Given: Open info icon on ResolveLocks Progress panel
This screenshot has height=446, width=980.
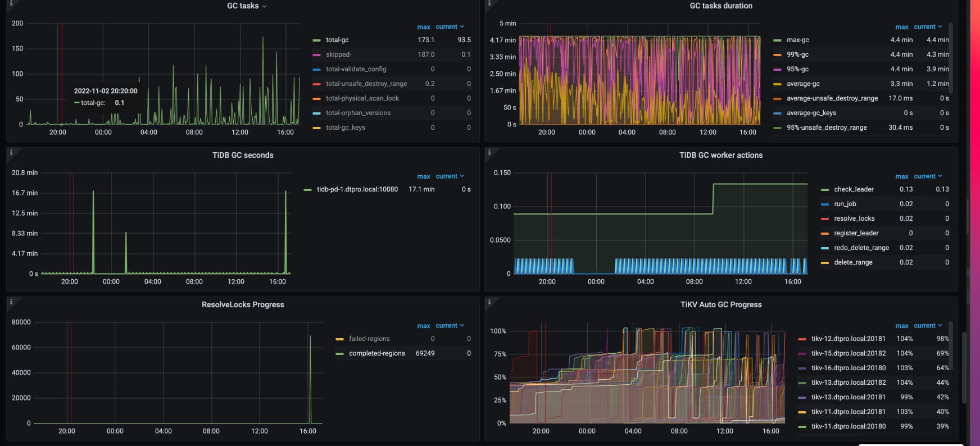Looking at the screenshot, I should [11, 302].
